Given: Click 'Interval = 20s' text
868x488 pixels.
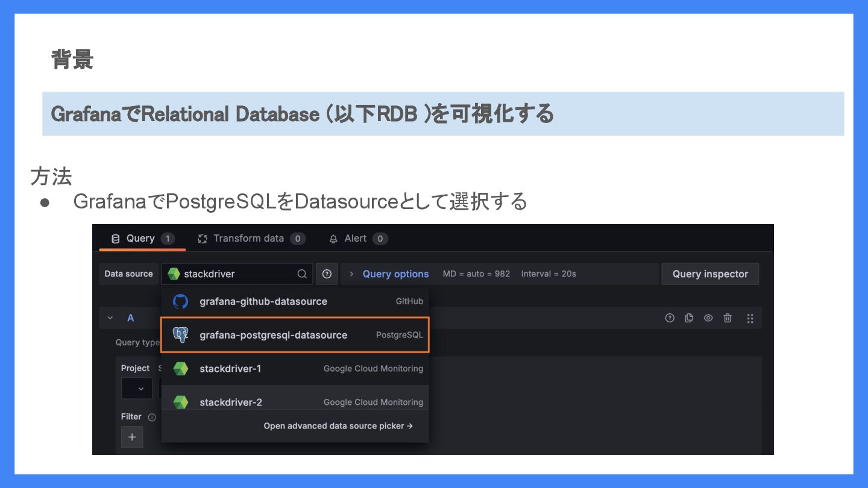Looking at the screenshot, I should tap(549, 274).
